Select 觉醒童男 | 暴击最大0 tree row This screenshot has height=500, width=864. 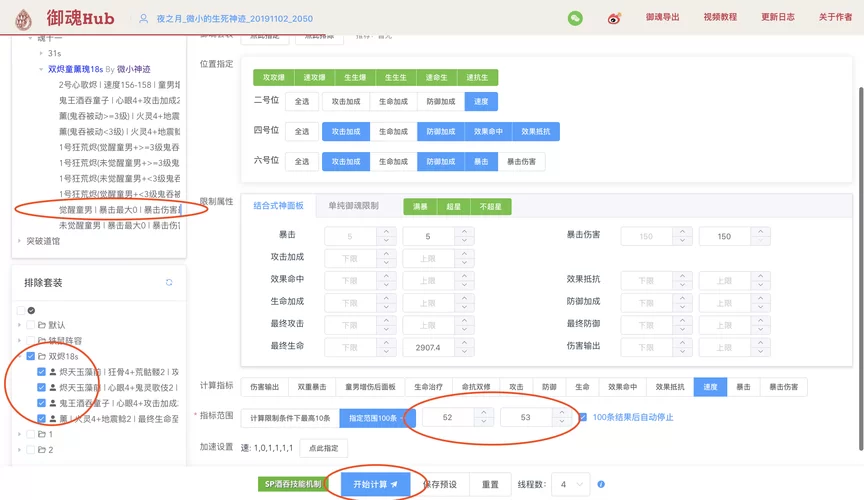(x=120, y=210)
